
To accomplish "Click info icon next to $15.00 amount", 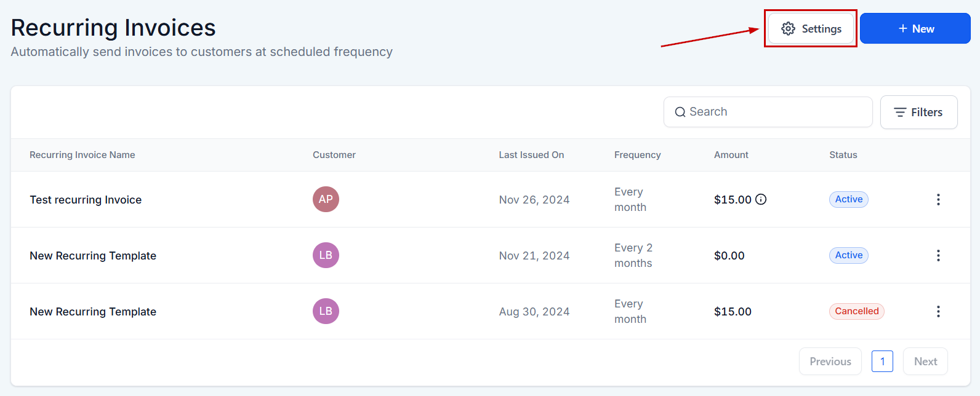I will click(x=761, y=199).
